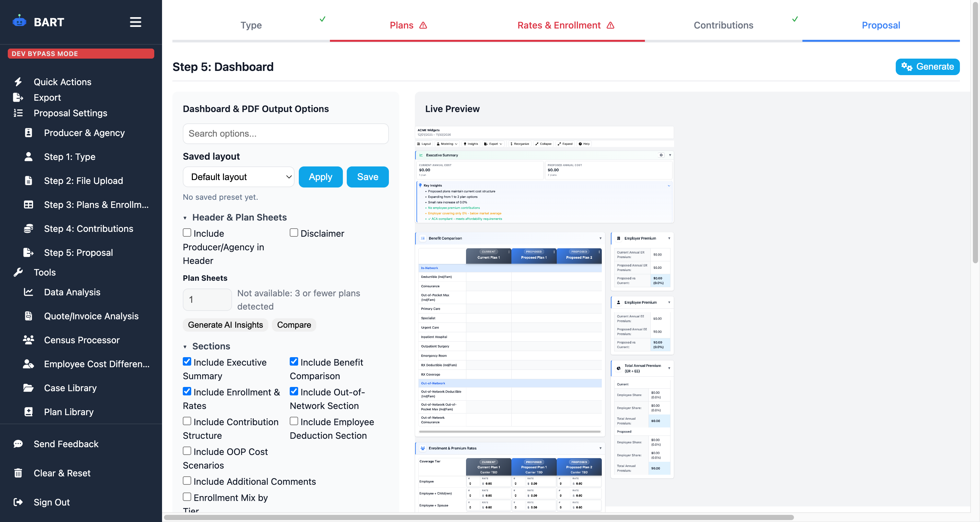Collapse the Key Insights panel chevron
This screenshot has height=522, width=980.
pos(669,186)
